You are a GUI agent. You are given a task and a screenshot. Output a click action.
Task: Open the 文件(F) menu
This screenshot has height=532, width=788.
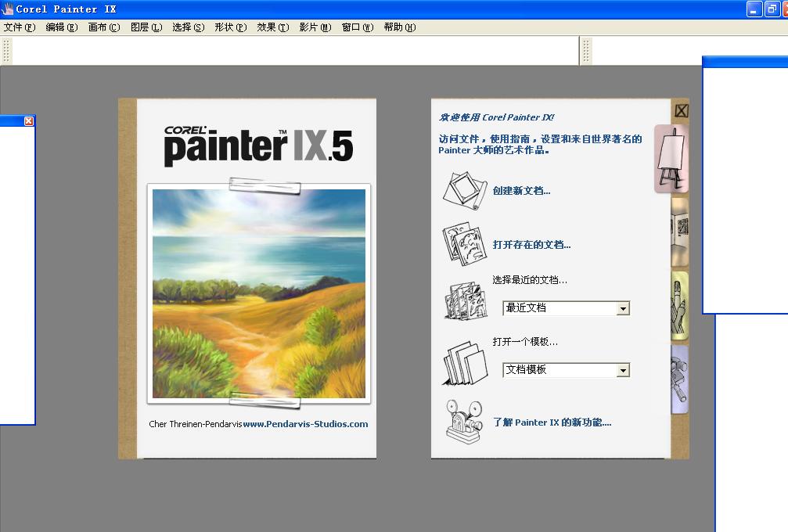(x=20, y=27)
